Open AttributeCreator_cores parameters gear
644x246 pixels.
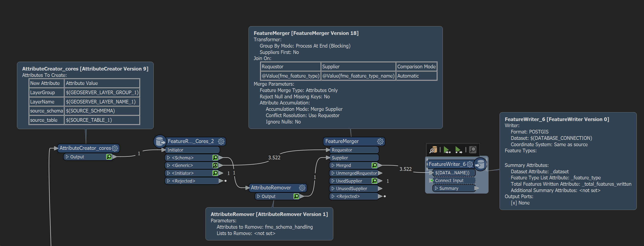click(115, 148)
